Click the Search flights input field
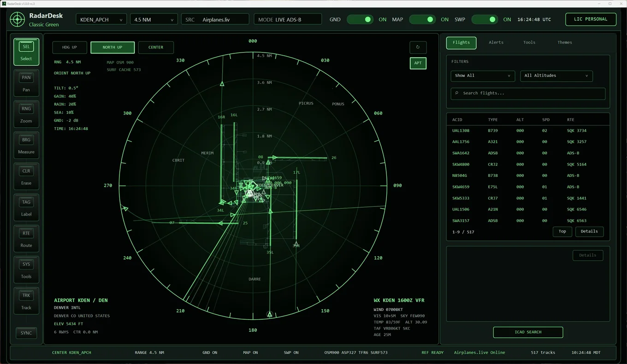This screenshot has width=627, height=364. point(528,93)
